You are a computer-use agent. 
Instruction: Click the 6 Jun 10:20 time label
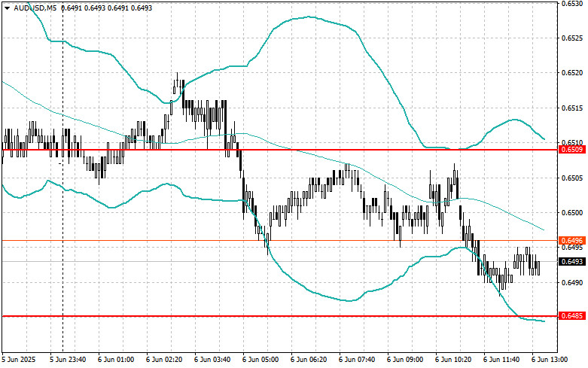coord(453,360)
